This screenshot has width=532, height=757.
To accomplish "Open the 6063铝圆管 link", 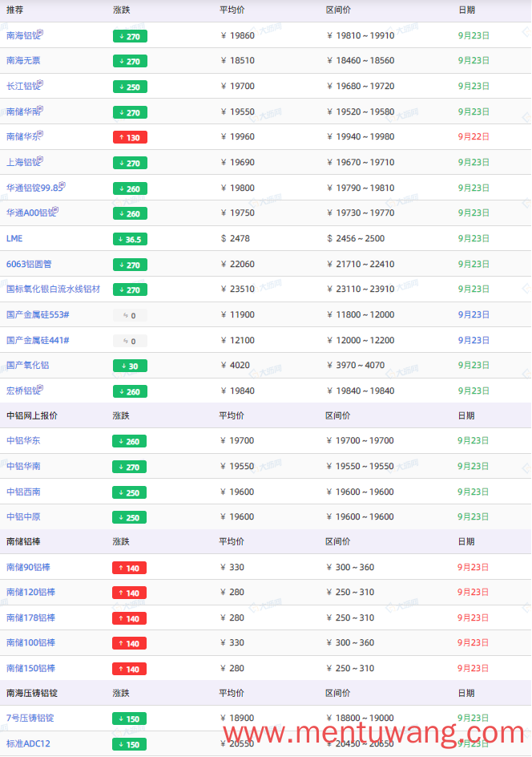I will pos(29,264).
